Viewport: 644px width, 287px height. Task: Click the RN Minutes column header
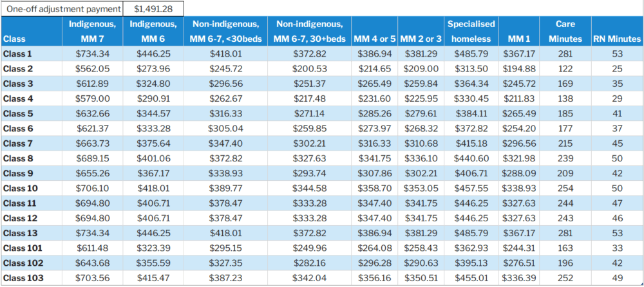click(x=616, y=39)
